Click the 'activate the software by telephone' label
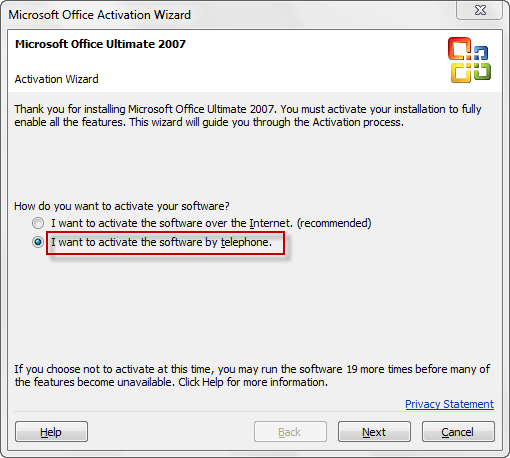510x458 pixels. point(161,242)
